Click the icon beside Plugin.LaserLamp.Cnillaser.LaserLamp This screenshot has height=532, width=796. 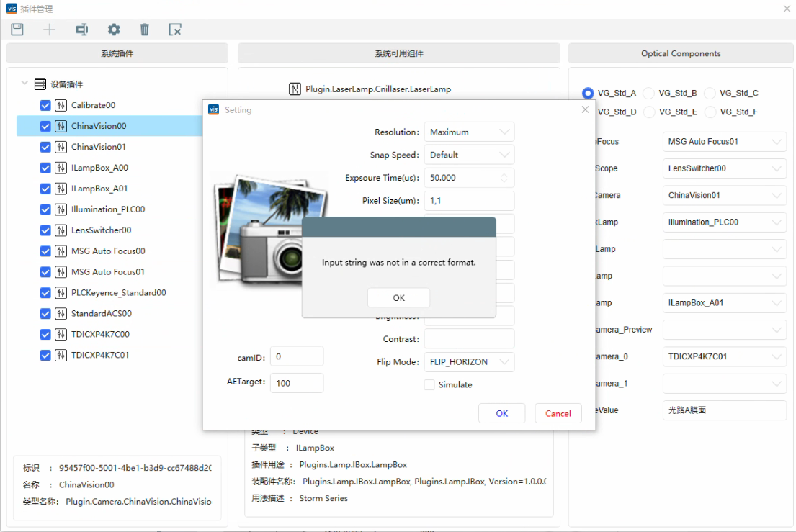295,89
